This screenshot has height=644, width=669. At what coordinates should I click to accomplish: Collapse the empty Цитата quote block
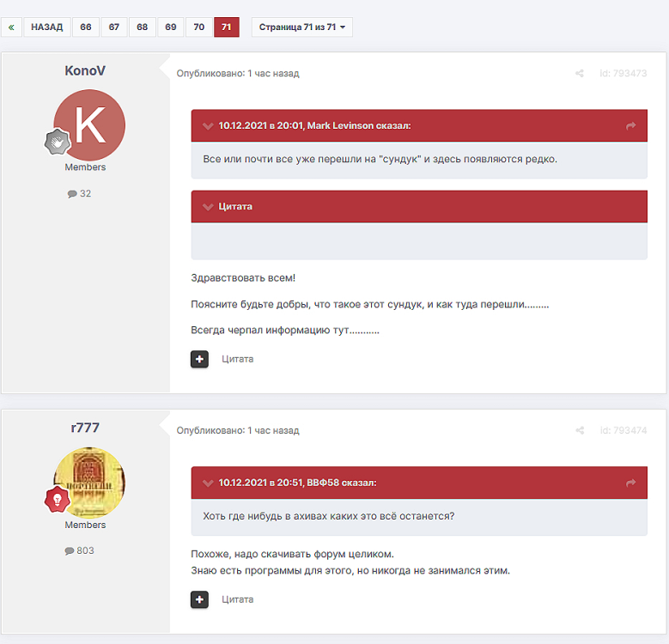207,207
